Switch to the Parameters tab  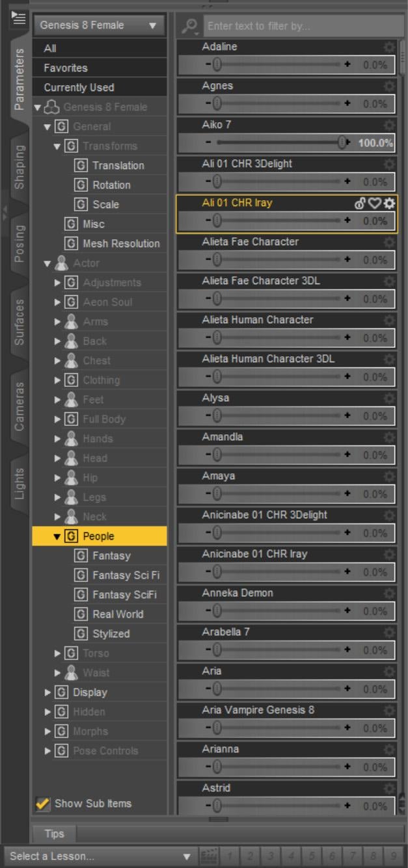[19, 79]
